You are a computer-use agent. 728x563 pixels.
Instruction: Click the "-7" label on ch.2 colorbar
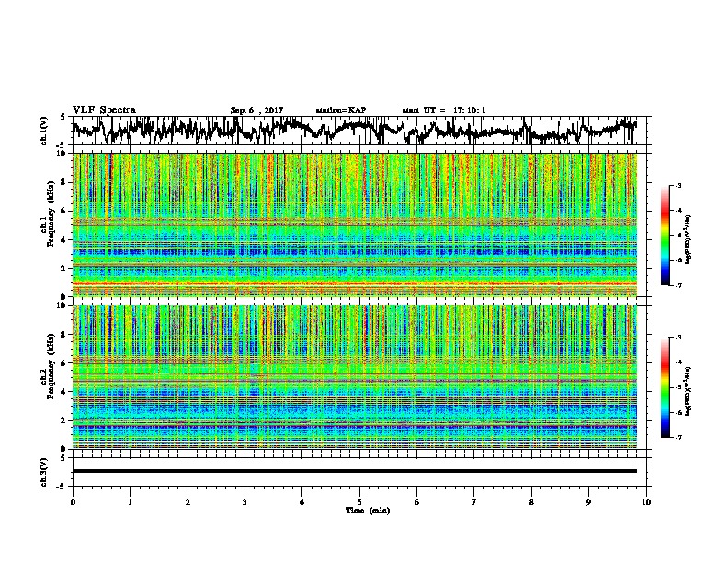click(x=677, y=437)
